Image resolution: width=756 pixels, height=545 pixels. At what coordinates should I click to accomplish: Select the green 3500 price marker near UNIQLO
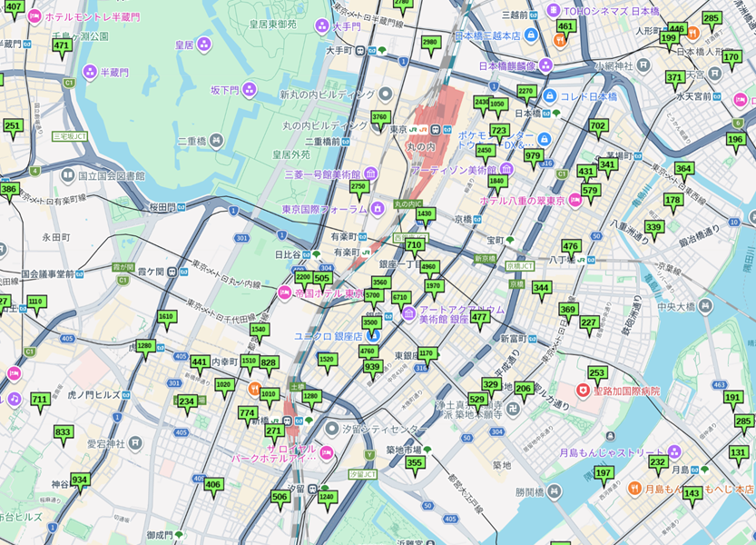tap(371, 322)
